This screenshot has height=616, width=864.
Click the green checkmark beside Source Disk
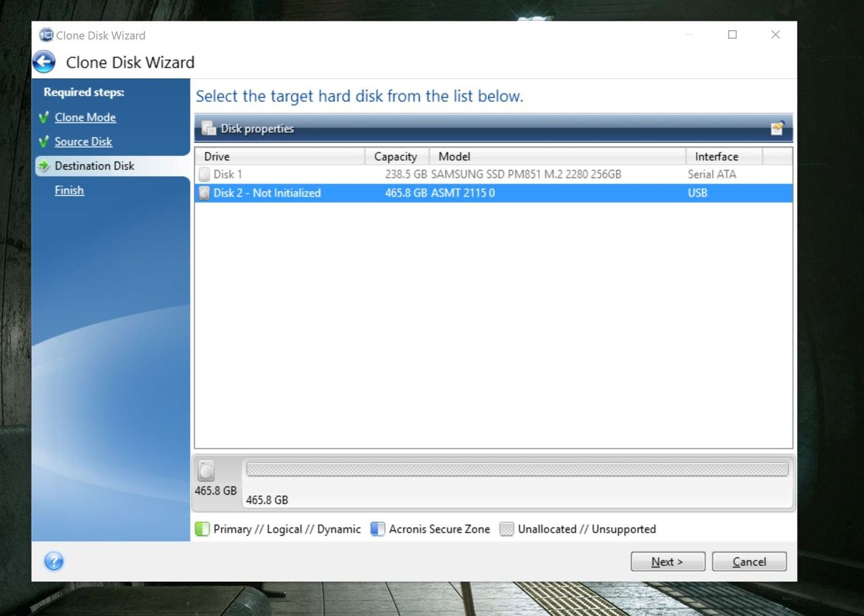point(44,142)
